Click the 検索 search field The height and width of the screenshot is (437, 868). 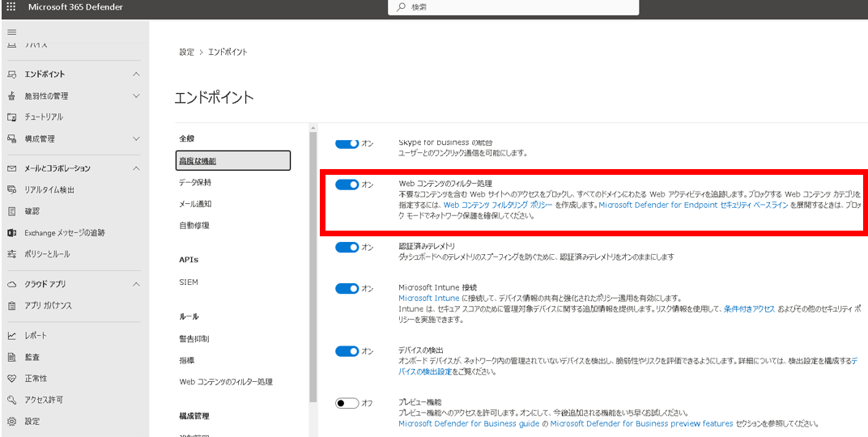pos(513,7)
